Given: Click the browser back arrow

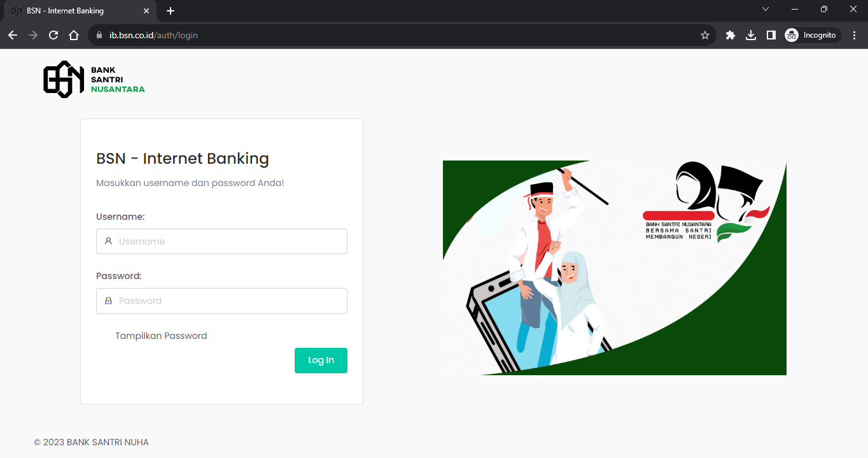Looking at the screenshot, I should 13,35.
